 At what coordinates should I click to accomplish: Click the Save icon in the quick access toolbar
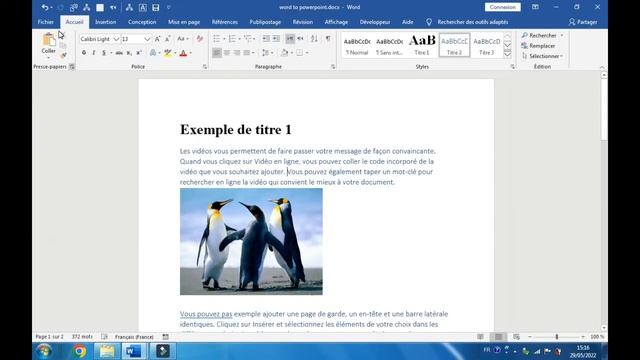pyautogui.click(x=156, y=7)
